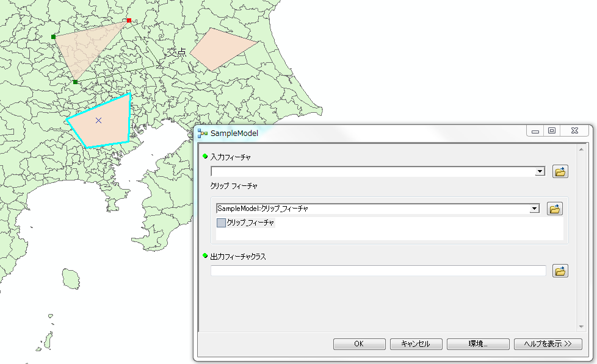The image size is (597, 364).
Task: Click the キャンセル button
Action: [416, 344]
